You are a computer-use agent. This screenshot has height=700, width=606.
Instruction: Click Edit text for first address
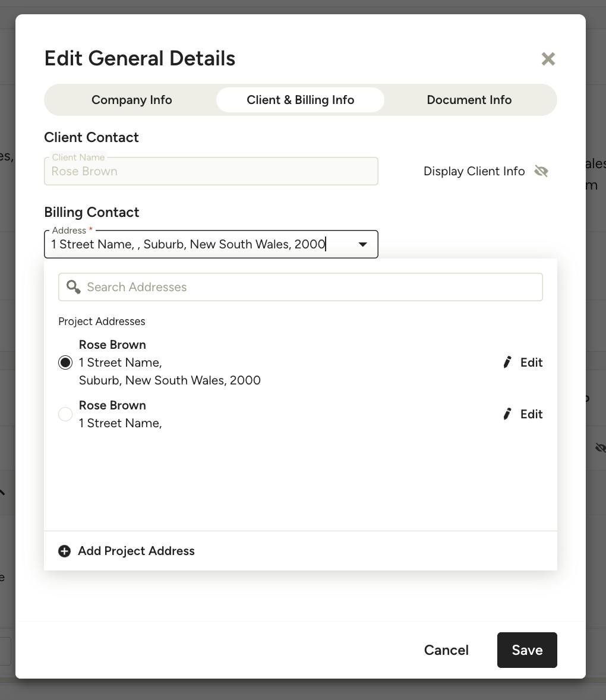pyautogui.click(x=532, y=362)
